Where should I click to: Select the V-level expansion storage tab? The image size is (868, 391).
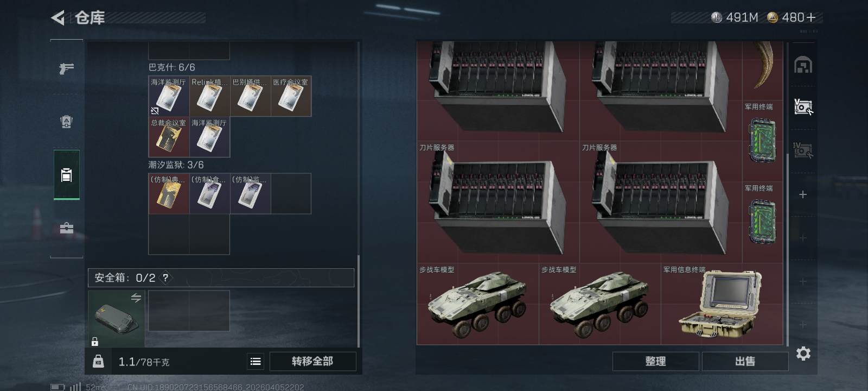tap(803, 107)
